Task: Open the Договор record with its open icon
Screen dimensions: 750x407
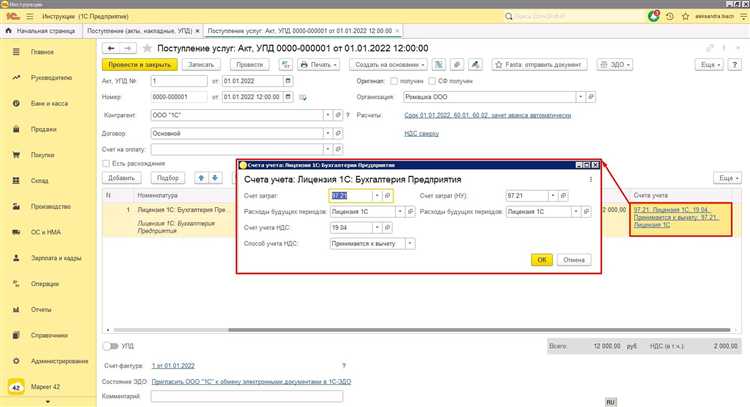Action: [x=338, y=133]
